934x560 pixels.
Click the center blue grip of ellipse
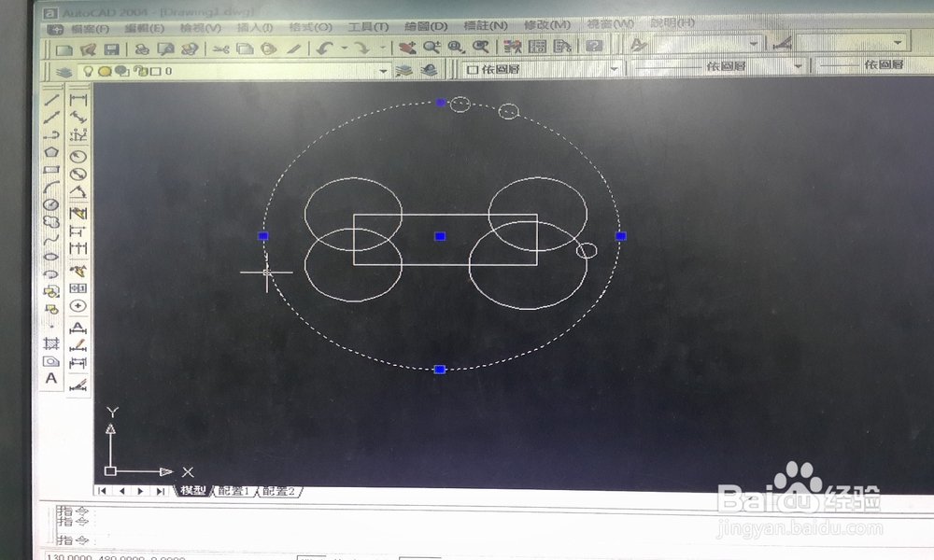440,236
